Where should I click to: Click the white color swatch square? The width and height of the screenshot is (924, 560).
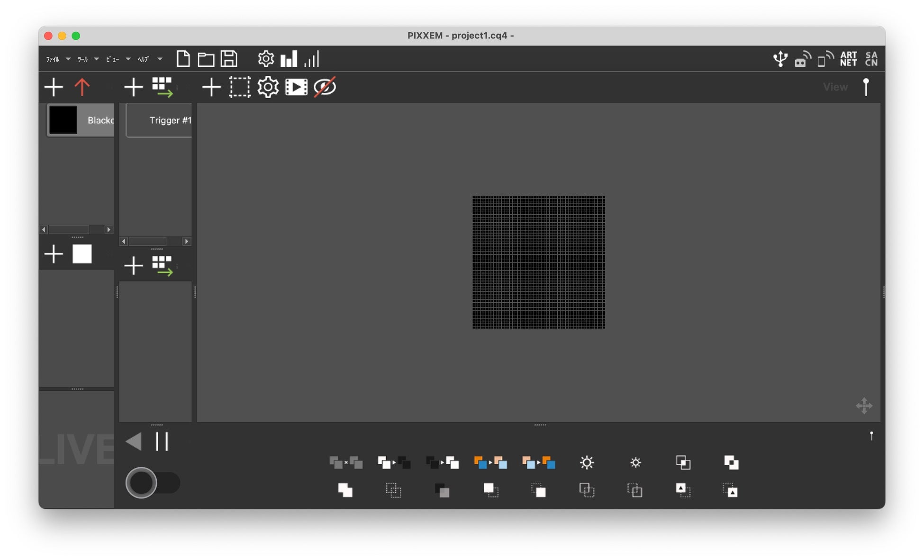click(x=82, y=254)
